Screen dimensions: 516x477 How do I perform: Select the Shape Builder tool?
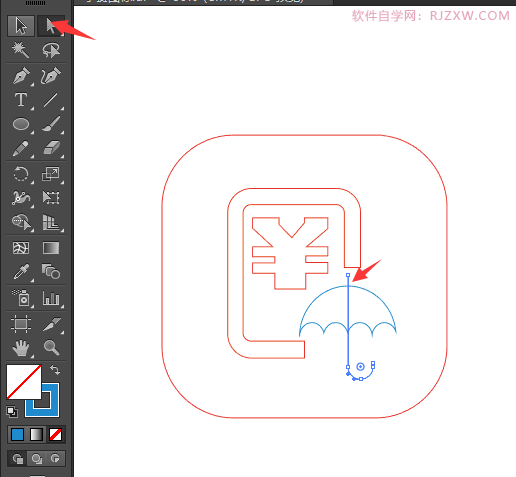[x=21, y=222]
